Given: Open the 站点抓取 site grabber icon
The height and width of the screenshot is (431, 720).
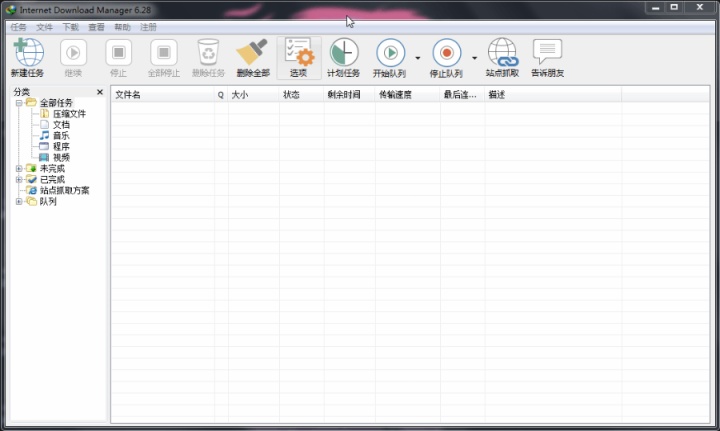Looking at the screenshot, I should click(x=503, y=52).
